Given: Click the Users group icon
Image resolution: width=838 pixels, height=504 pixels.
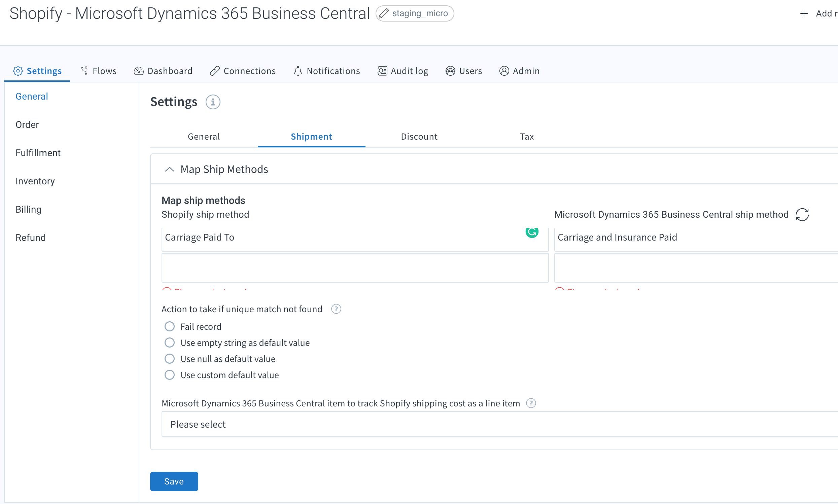Looking at the screenshot, I should coord(450,71).
